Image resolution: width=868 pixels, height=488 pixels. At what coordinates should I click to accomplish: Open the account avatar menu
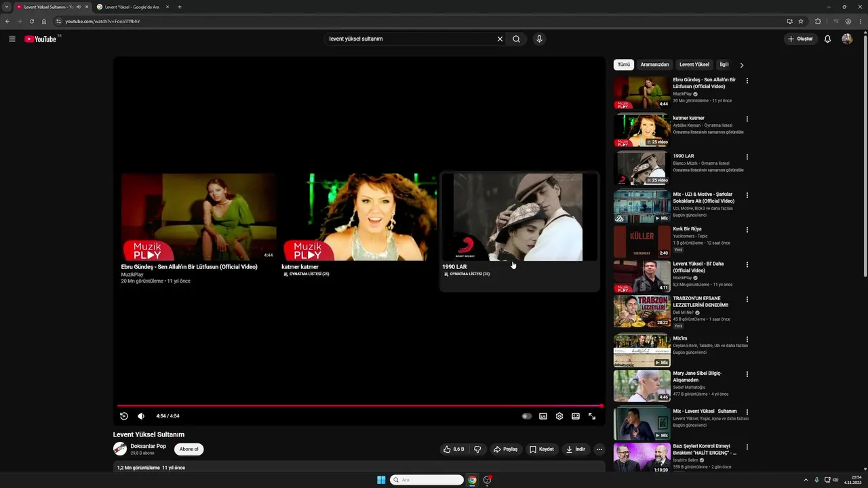point(847,39)
